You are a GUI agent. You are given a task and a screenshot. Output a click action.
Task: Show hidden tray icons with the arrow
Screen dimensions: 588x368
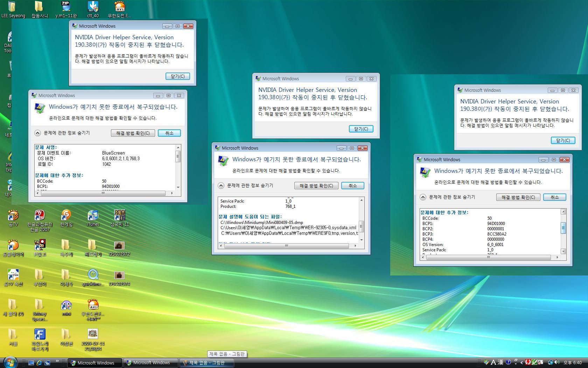click(x=521, y=363)
